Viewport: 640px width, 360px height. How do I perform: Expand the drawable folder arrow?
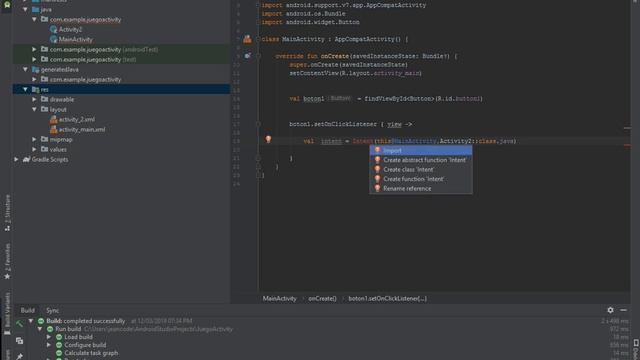point(35,99)
